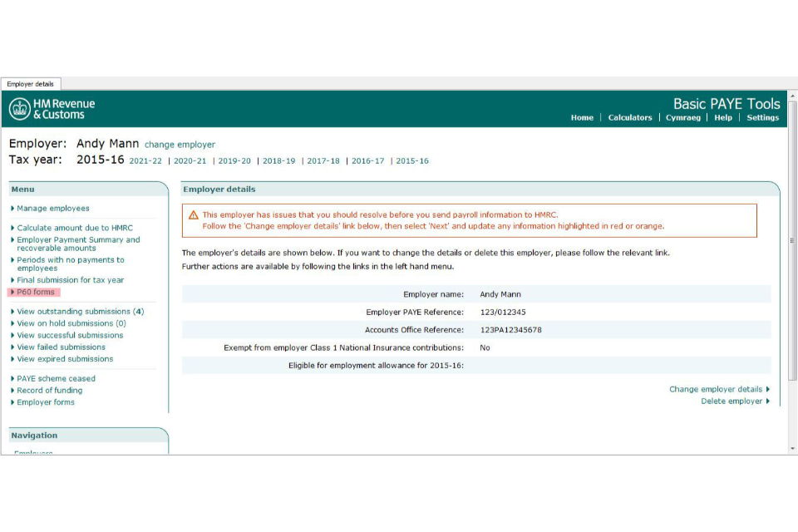The width and height of the screenshot is (798, 532).
Task: Open the highlighted P60 forms link
Action: pos(36,293)
